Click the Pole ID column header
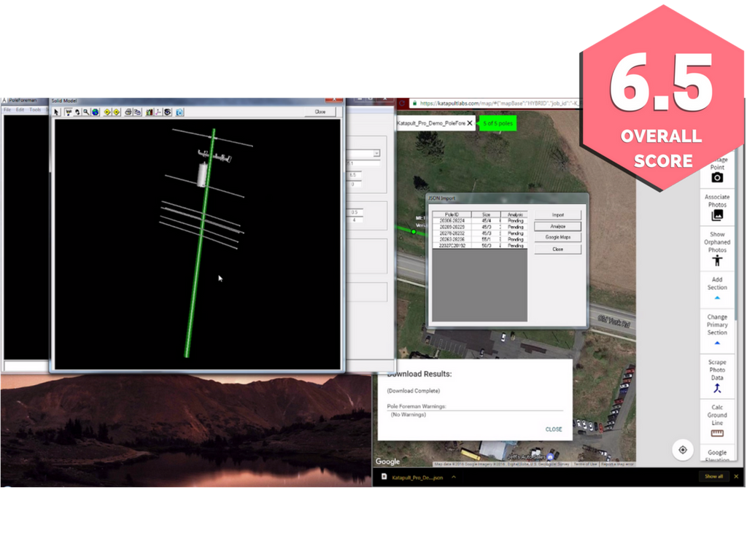Image resolution: width=747 pixels, height=560 pixels. [452, 215]
